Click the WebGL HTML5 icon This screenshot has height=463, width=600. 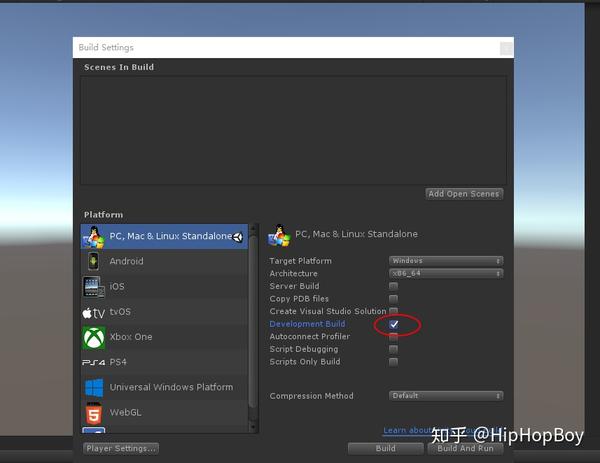pyautogui.click(x=94, y=413)
